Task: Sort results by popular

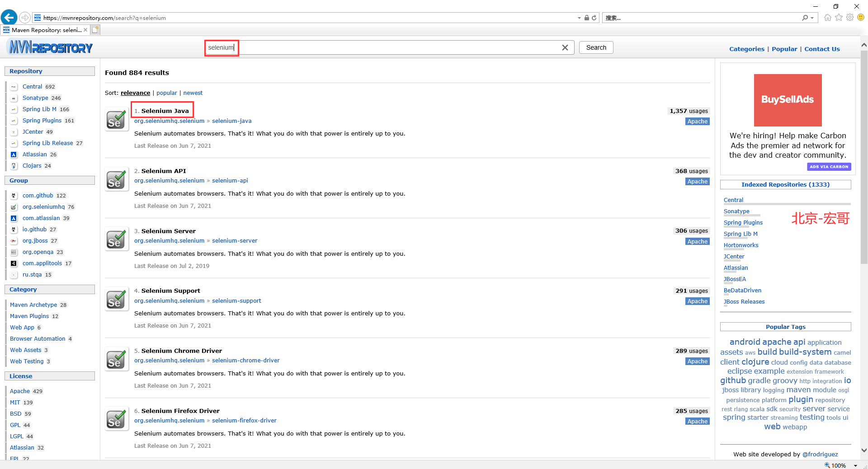Action: pos(166,93)
